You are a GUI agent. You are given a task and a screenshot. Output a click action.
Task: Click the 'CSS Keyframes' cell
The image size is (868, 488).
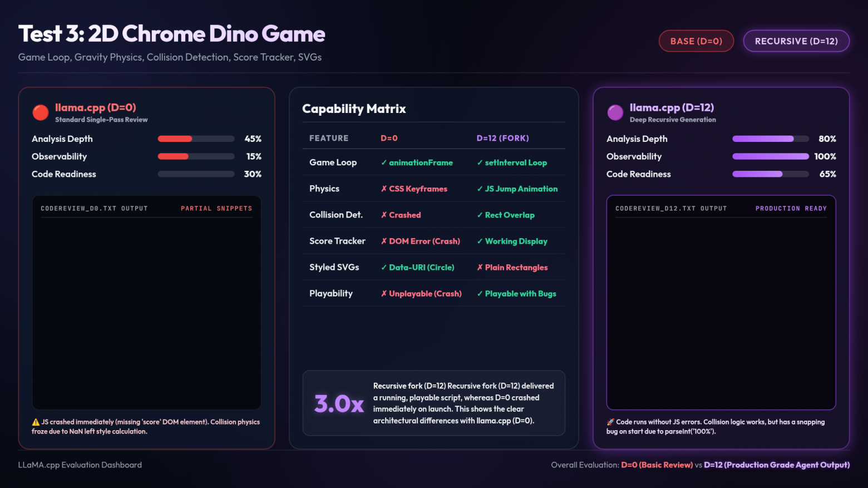414,189
